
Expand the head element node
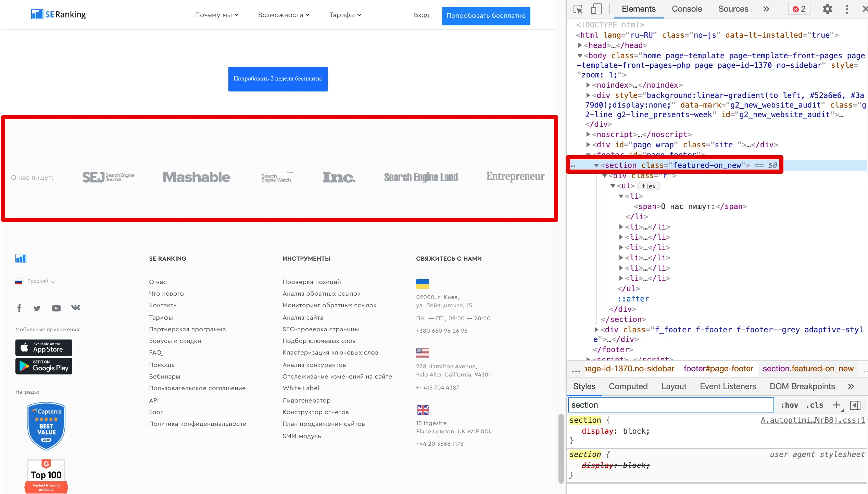580,45
